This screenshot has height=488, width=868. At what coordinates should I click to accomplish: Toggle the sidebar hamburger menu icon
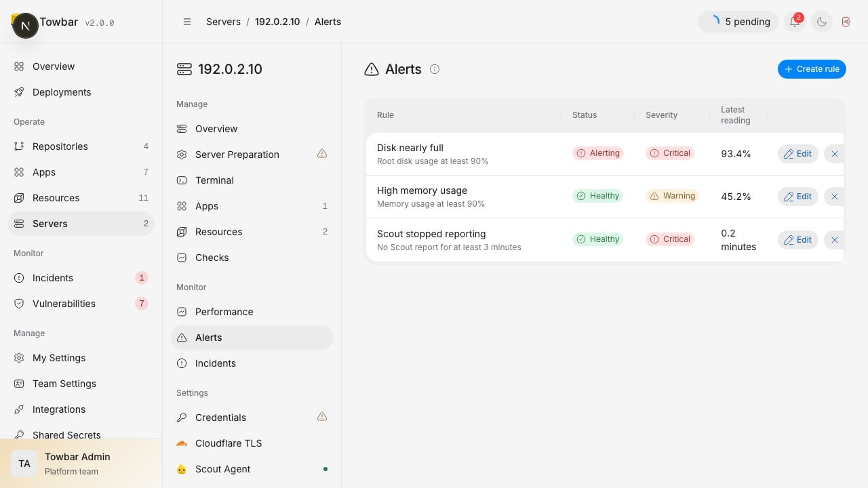(187, 22)
